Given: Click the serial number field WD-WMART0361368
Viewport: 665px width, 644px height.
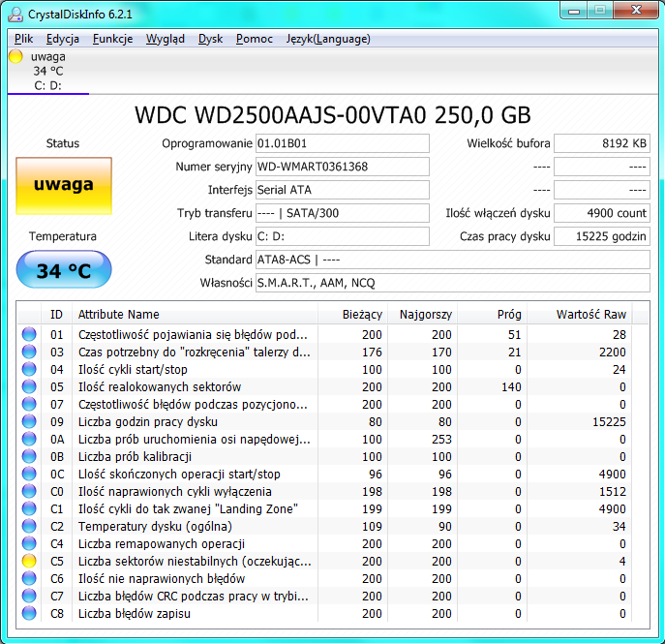Looking at the screenshot, I should coord(343,167).
